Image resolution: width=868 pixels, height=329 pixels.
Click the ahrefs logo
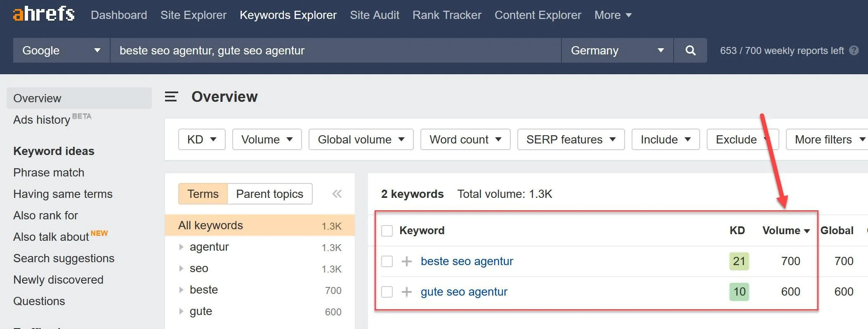[44, 14]
